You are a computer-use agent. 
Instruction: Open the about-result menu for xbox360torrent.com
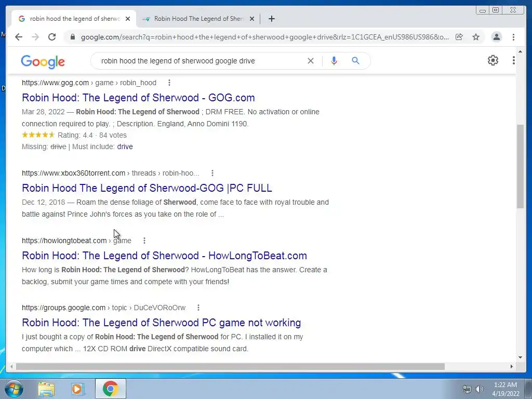[212, 173]
